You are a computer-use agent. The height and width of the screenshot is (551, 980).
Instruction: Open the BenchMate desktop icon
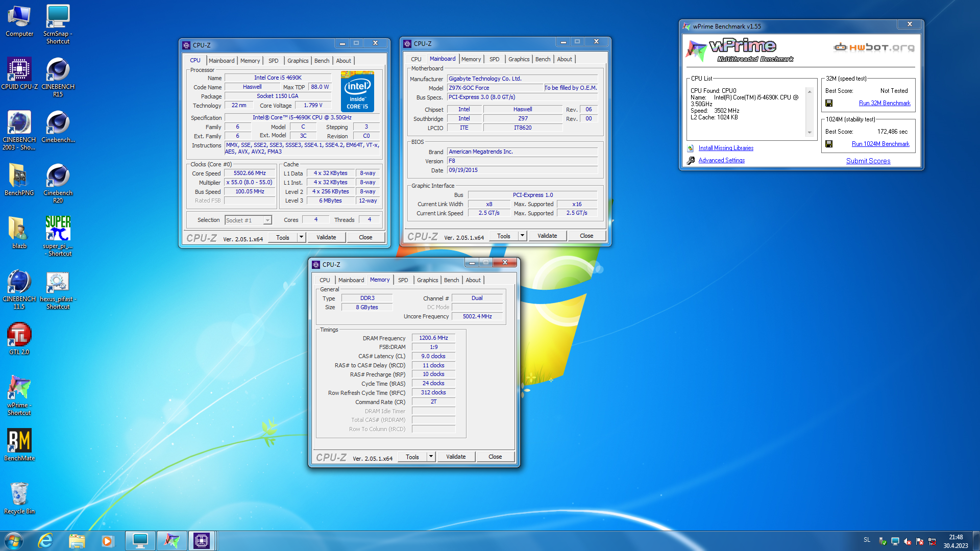coord(19,445)
